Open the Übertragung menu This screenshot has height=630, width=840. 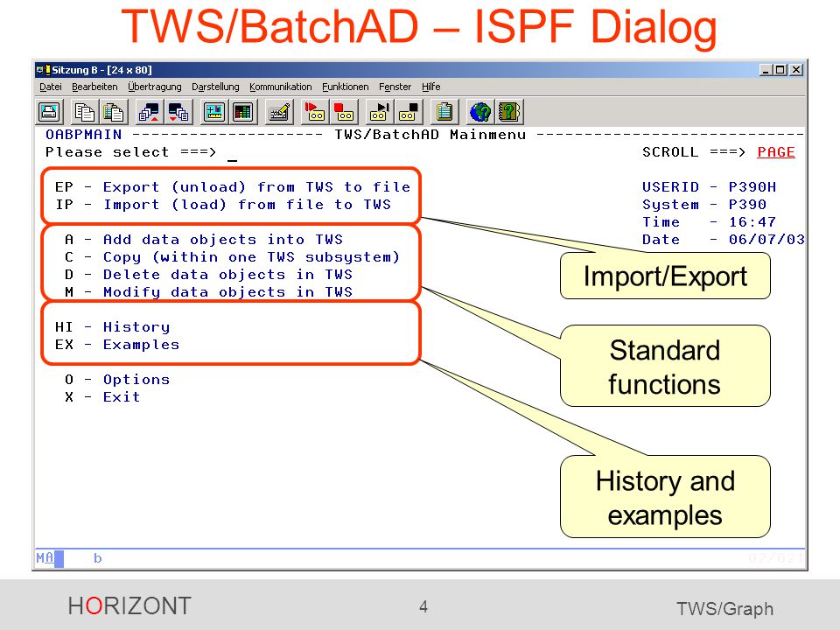(x=154, y=87)
